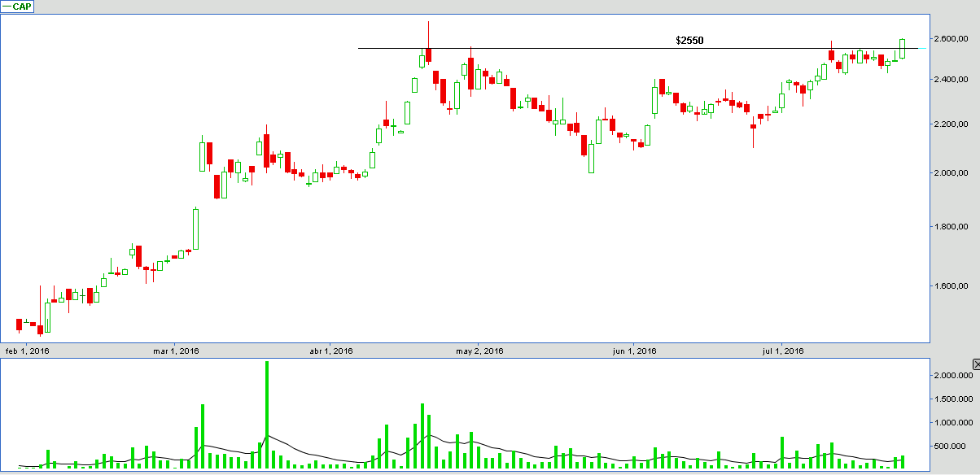Click the feb 1, 2016 date label

[28, 351]
